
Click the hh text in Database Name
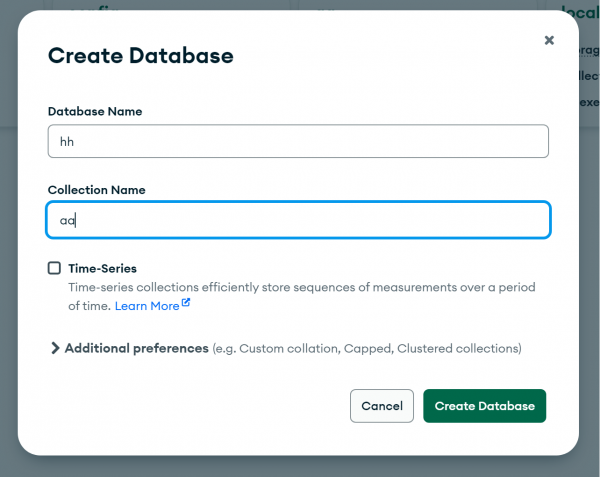click(x=67, y=142)
